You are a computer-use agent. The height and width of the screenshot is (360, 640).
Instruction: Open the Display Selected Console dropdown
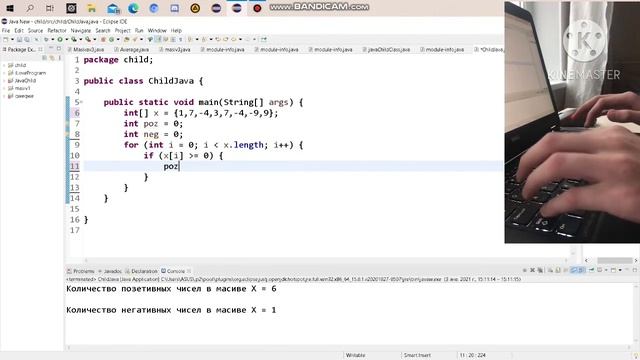606,270
